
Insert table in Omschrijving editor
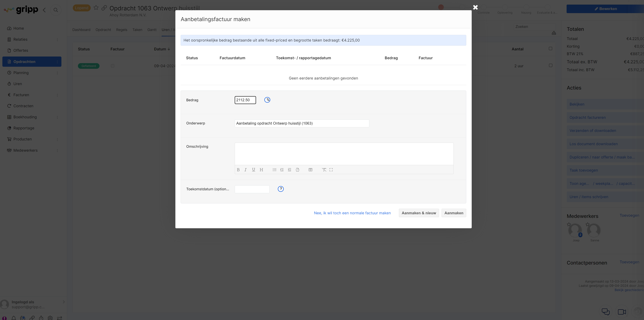[x=310, y=170]
